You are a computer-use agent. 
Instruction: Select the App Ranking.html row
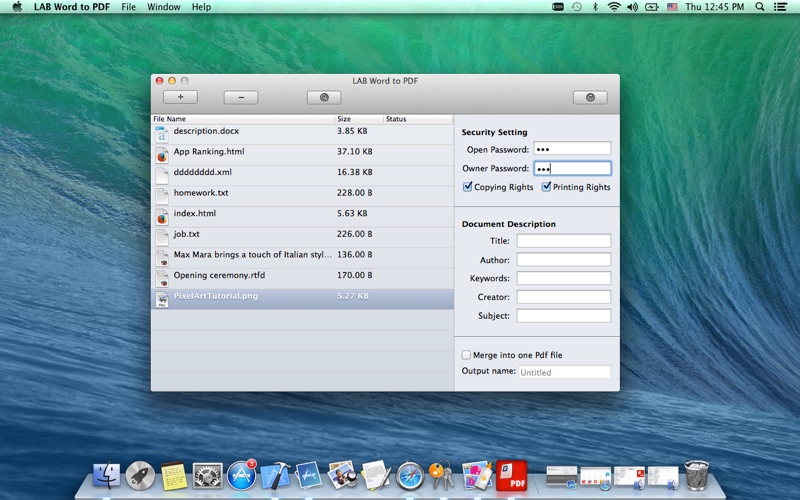[x=302, y=155]
